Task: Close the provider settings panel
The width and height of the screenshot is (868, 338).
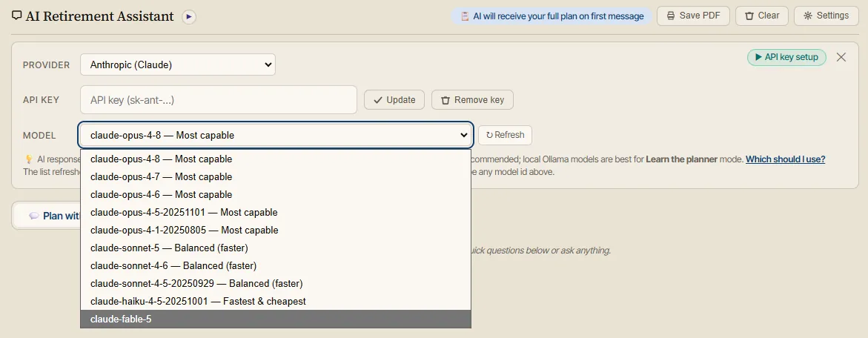Action: pos(841,57)
